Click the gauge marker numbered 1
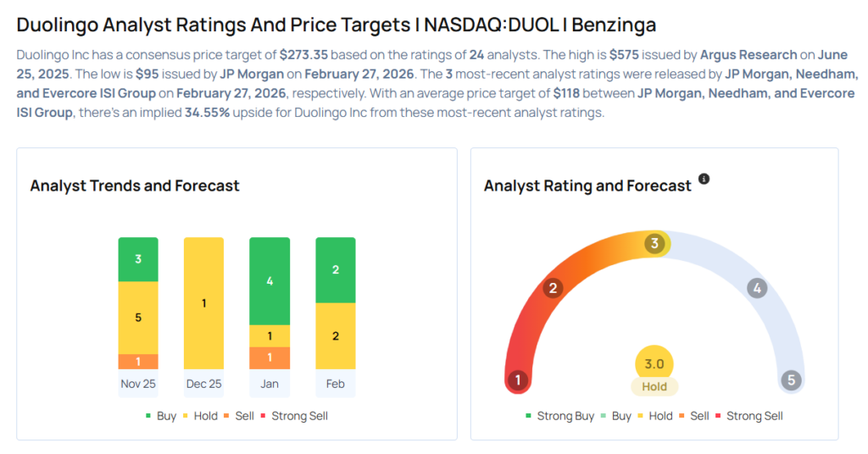Image resolution: width=868 pixels, height=454 pixels. [517, 380]
